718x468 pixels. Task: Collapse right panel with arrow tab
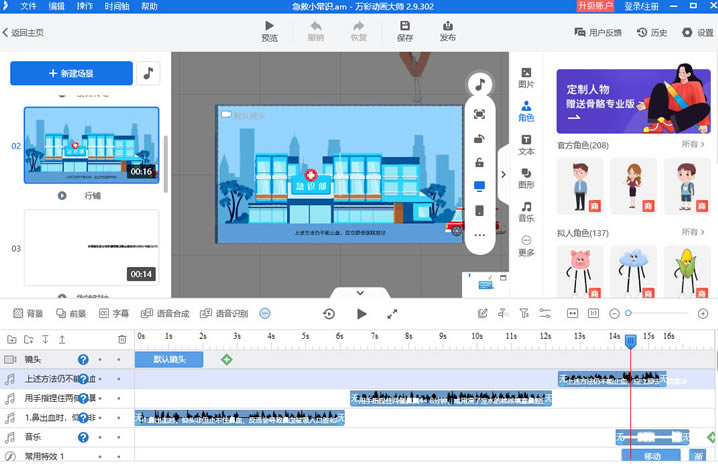pos(503,174)
